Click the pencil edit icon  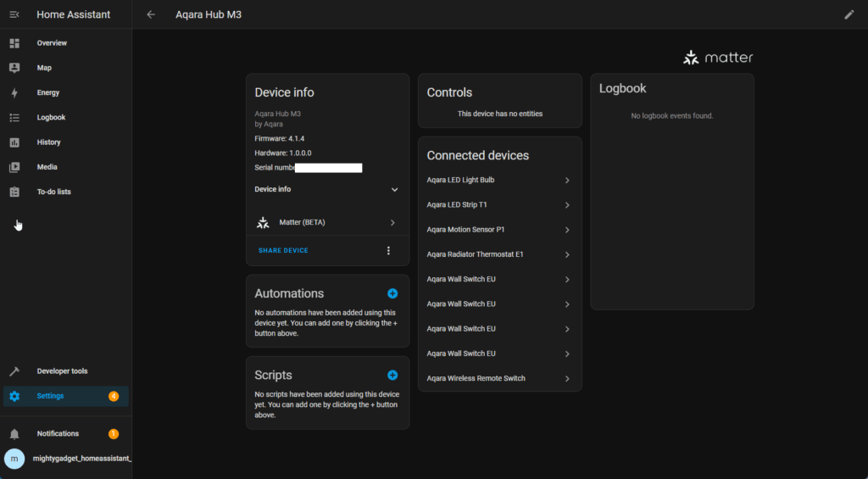coord(849,14)
